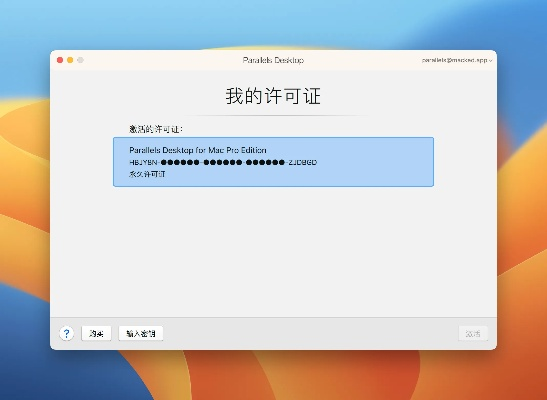The height and width of the screenshot is (400, 547).
Task: Click the 永久许可证 label in license entry
Action: tap(147, 174)
